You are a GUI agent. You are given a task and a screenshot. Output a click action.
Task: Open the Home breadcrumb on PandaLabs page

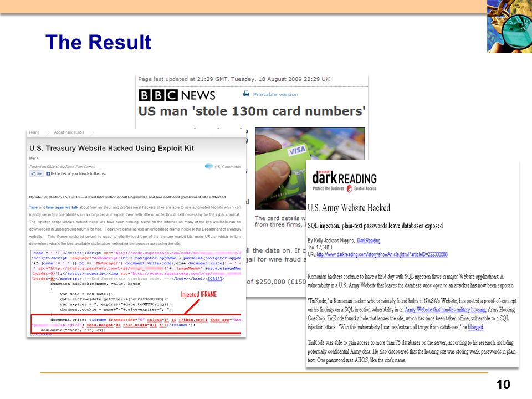(x=34, y=132)
